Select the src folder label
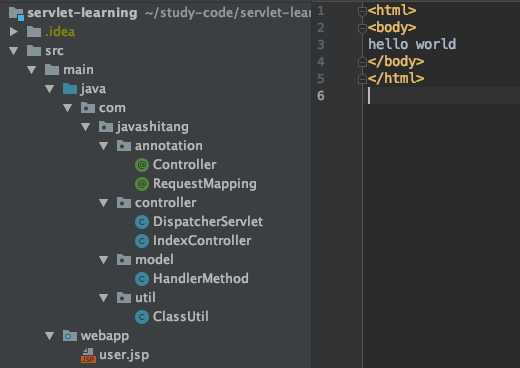This screenshot has height=368, width=520. [54, 51]
